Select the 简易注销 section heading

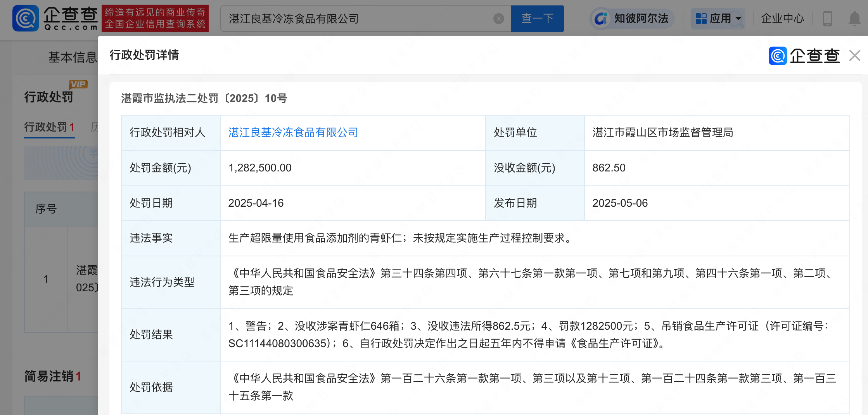click(x=48, y=376)
